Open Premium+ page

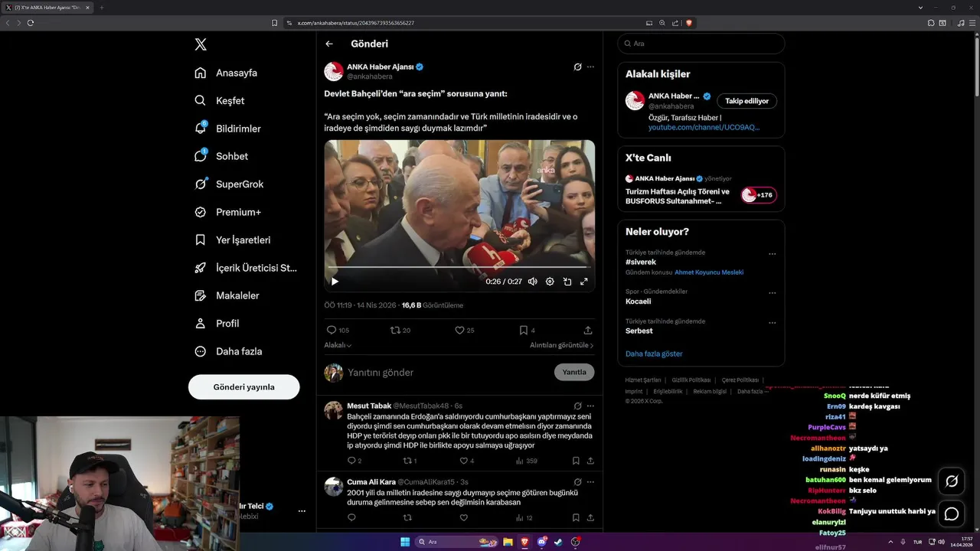(227, 212)
